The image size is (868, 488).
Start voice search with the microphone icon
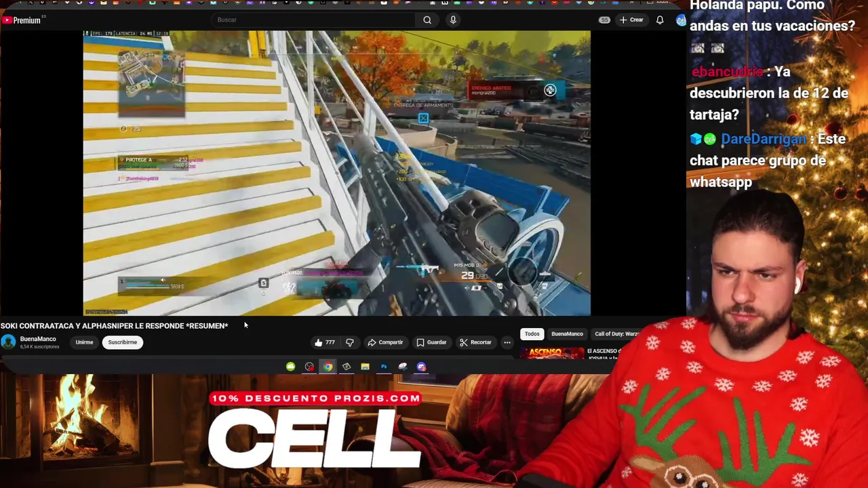(453, 20)
